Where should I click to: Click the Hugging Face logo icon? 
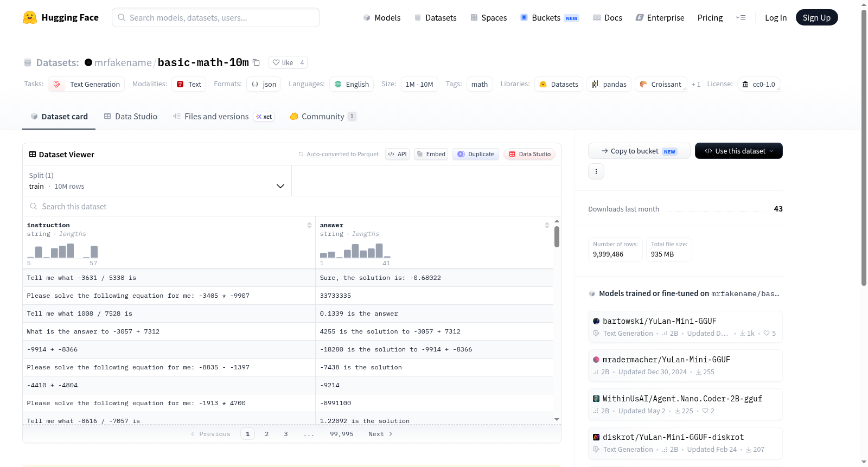point(30,17)
